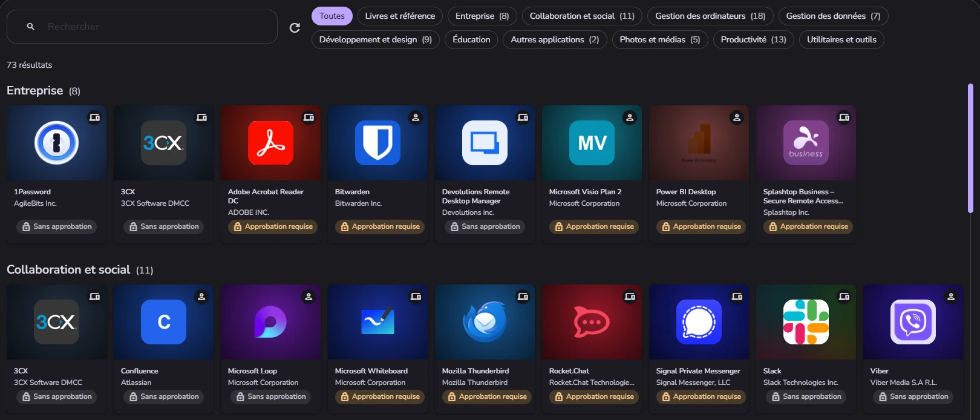Filter by Productivité (13)
Screen dimensions: 980x420
click(753, 40)
